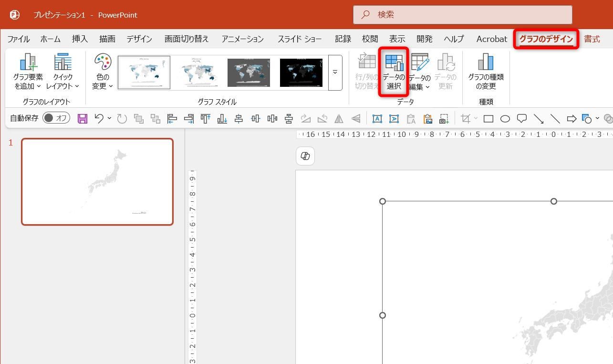Screen dimensions: 613x364
Task: Click the align center horizontally icon
Action: (x=239, y=119)
